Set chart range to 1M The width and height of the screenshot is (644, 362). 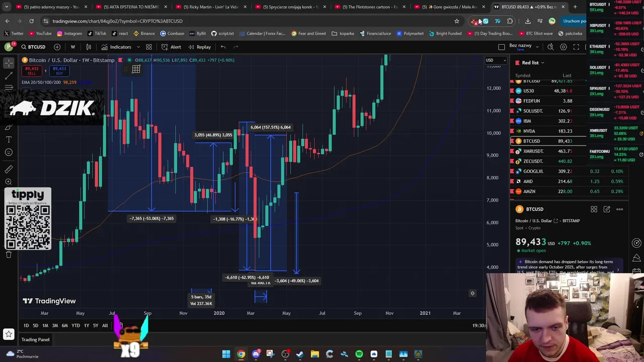[45, 326]
